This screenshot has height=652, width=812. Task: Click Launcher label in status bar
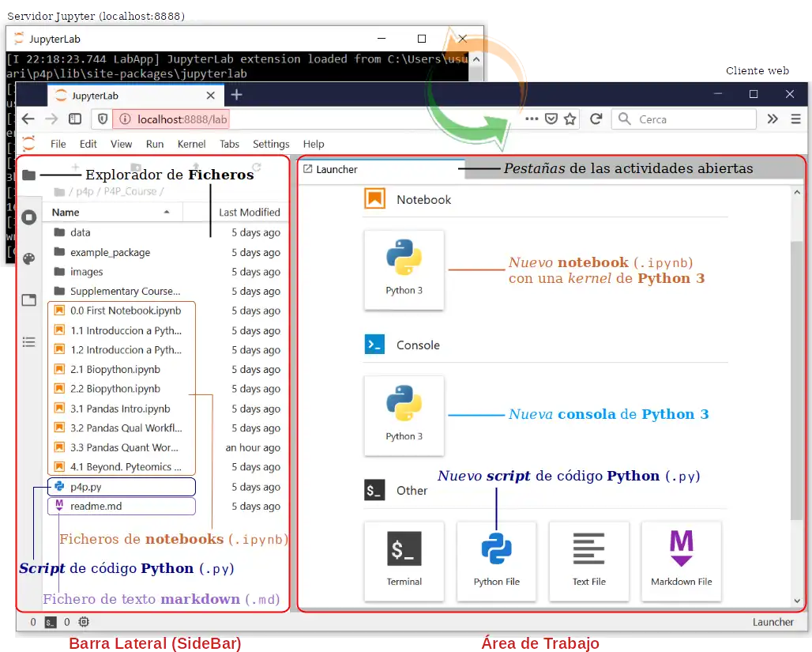tap(773, 622)
